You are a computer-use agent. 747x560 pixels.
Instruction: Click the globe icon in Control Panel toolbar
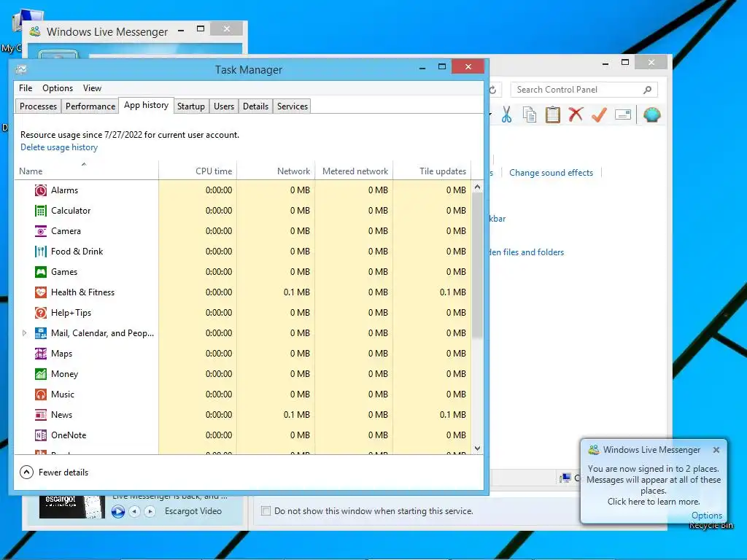pyautogui.click(x=651, y=114)
